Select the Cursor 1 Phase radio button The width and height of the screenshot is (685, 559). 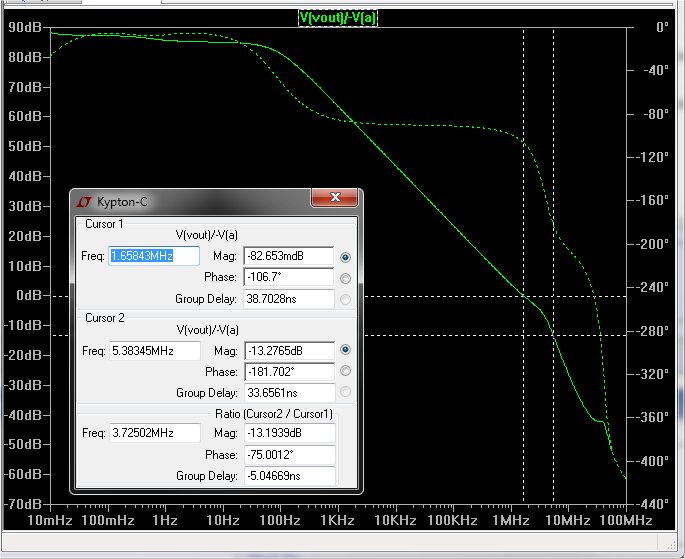tap(345, 278)
